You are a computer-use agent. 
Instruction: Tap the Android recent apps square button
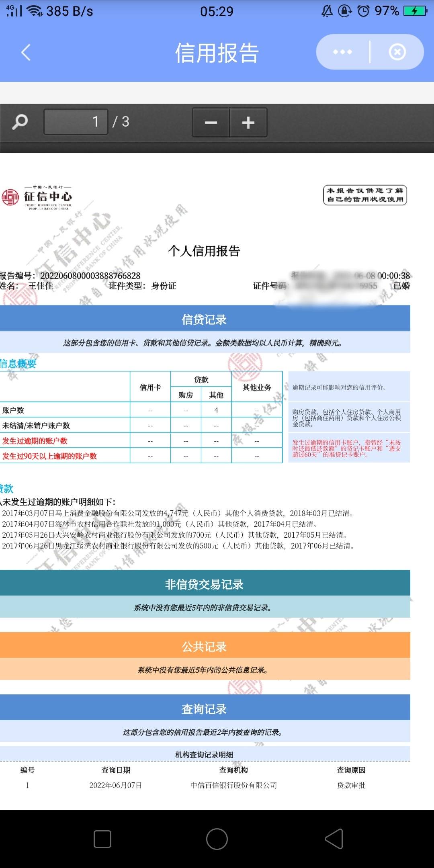102,839
